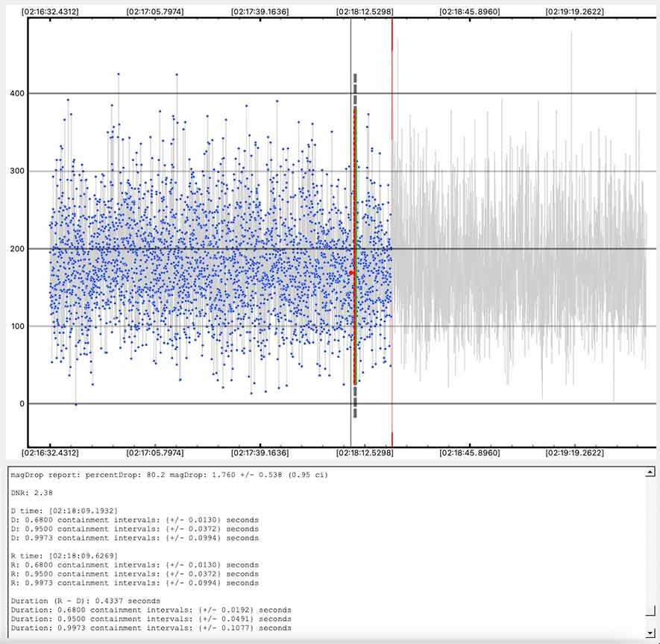Select the 'R time: [02:18:09.6269]' line
Image resolution: width=660 pixels, height=644 pixels.
(x=64, y=556)
